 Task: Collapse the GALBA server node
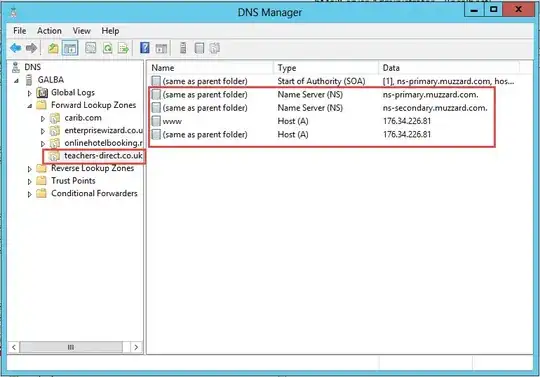tap(16, 81)
